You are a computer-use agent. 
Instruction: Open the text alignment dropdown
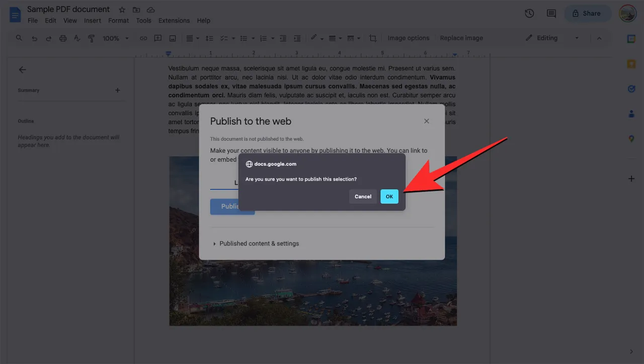193,38
